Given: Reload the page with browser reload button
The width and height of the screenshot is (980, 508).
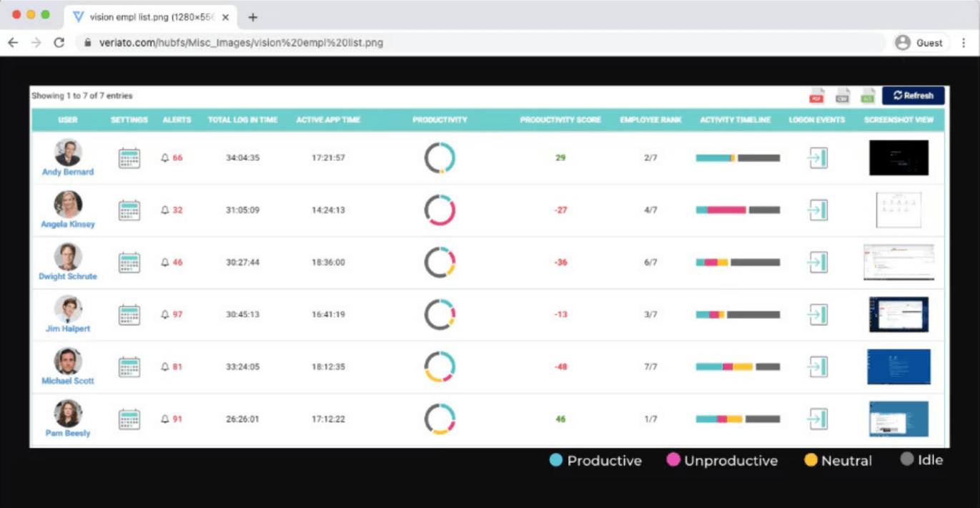Looking at the screenshot, I should 59,43.
